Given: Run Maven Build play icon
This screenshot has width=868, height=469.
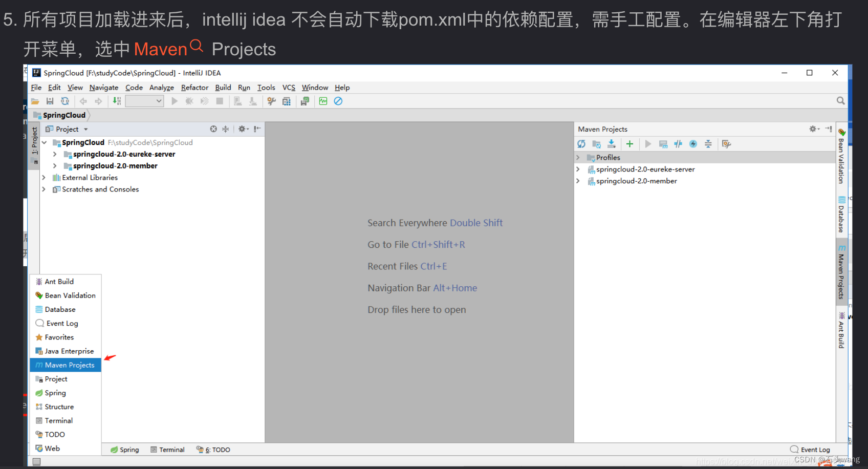Looking at the screenshot, I should point(648,144).
